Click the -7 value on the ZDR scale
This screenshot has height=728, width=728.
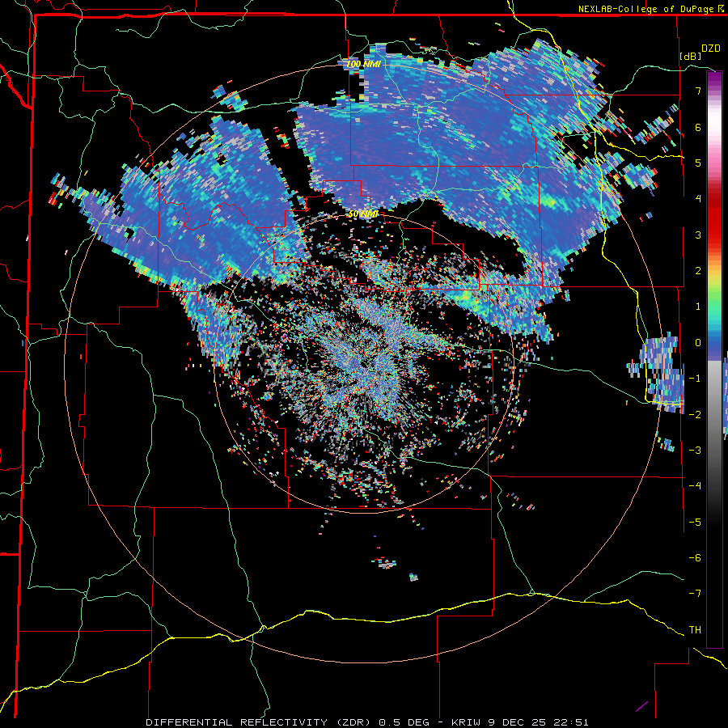coord(695,594)
